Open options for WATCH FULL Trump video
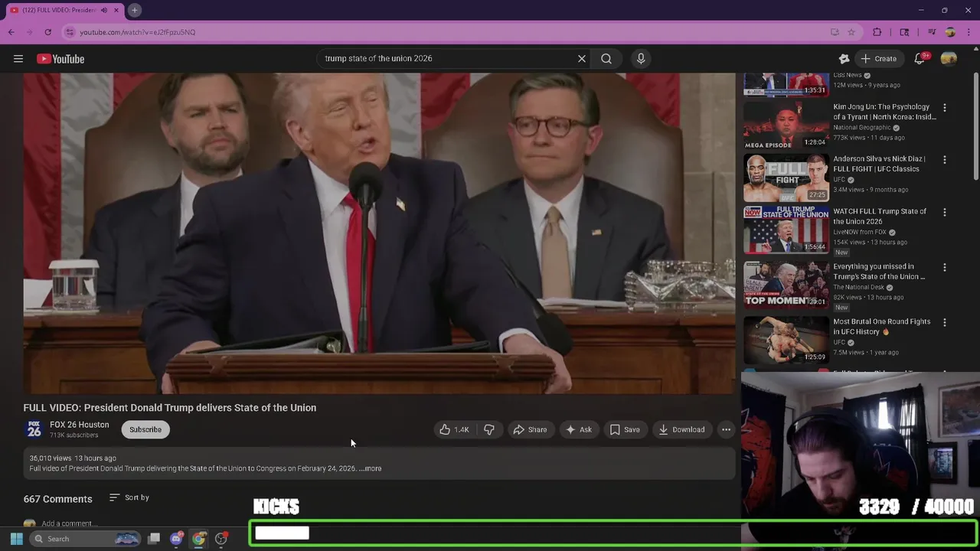The width and height of the screenshot is (980, 551). [945, 212]
